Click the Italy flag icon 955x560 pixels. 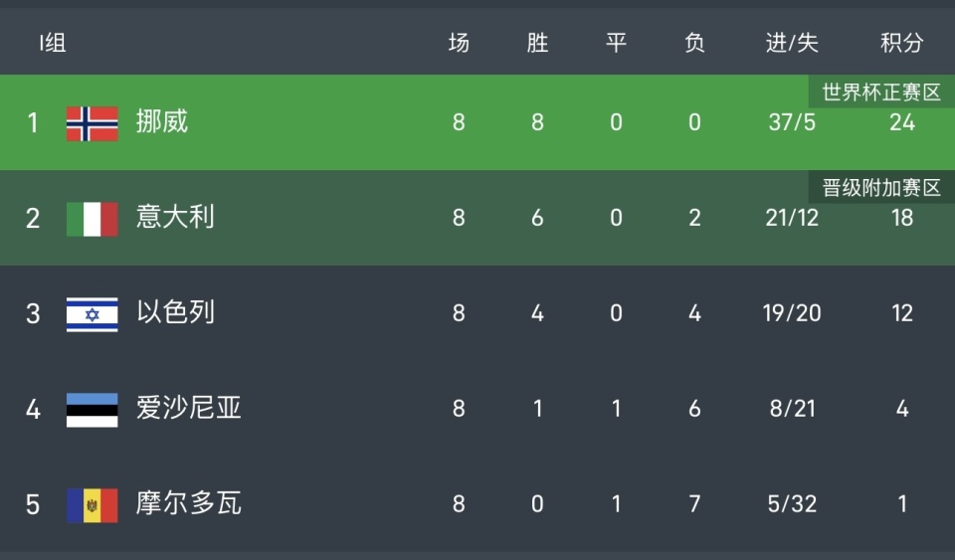92,218
